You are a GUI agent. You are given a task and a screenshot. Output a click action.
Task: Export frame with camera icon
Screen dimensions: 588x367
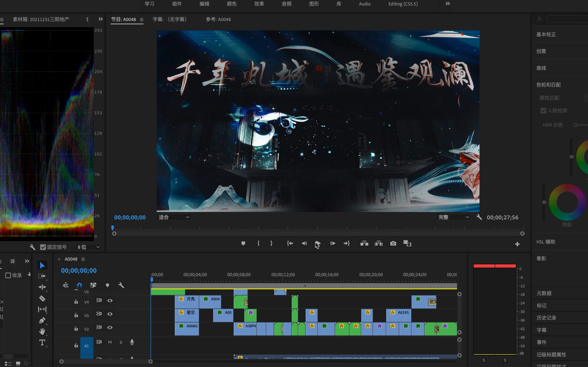[x=393, y=244]
